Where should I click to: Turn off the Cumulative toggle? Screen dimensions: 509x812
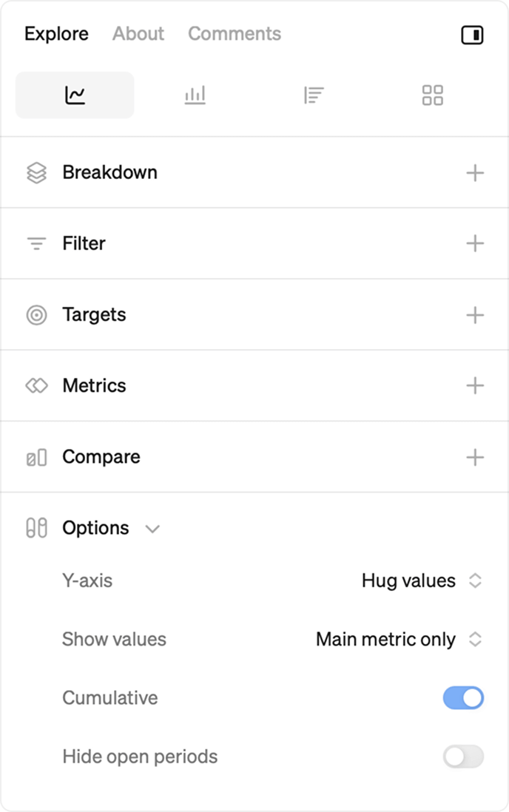pyautogui.click(x=463, y=698)
